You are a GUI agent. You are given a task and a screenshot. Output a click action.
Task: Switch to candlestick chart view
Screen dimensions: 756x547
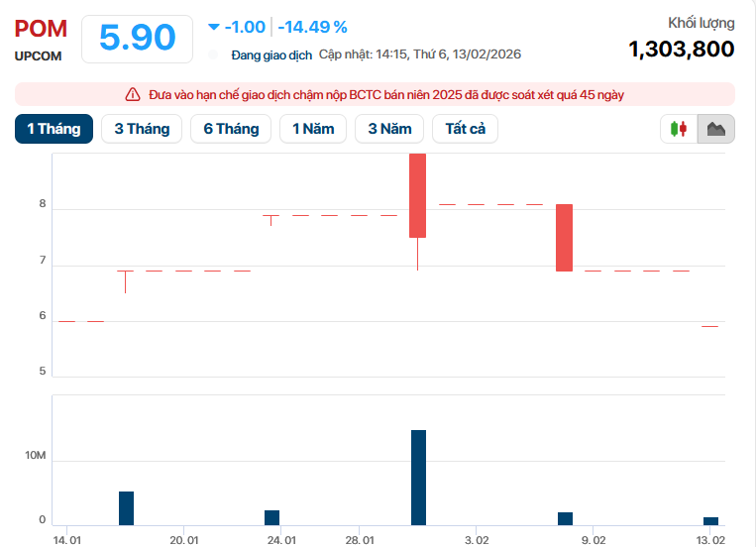tap(679, 129)
